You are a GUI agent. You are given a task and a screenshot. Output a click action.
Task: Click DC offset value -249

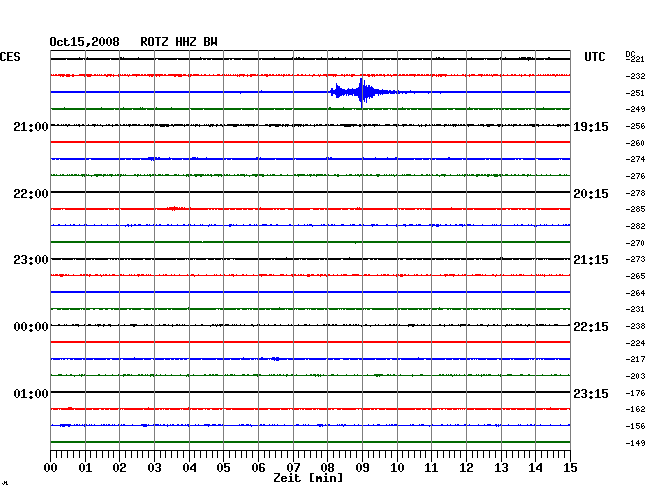click(x=635, y=109)
